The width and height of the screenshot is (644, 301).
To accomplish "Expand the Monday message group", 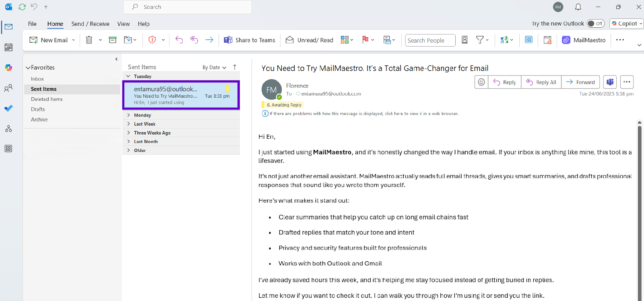I will point(128,115).
